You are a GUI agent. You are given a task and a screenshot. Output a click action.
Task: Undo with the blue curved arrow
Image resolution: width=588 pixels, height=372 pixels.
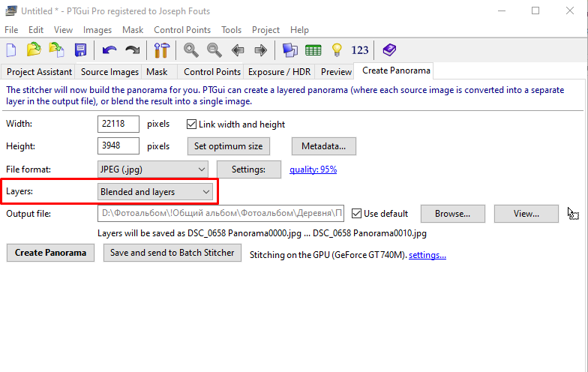pos(109,49)
